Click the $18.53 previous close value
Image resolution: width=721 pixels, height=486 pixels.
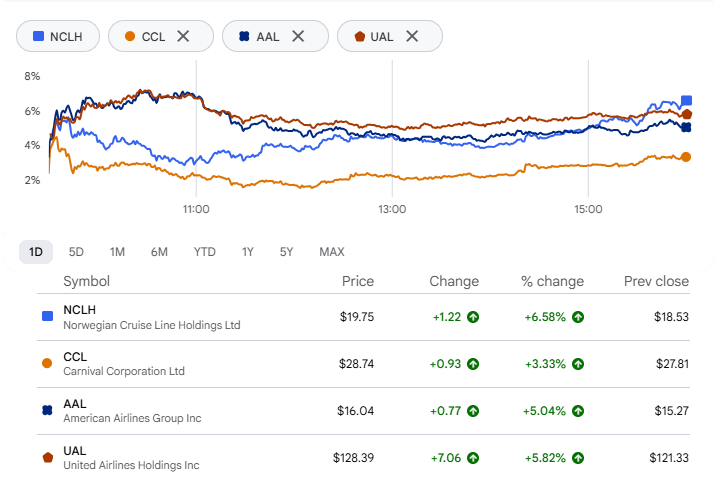(x=671, y=317)
